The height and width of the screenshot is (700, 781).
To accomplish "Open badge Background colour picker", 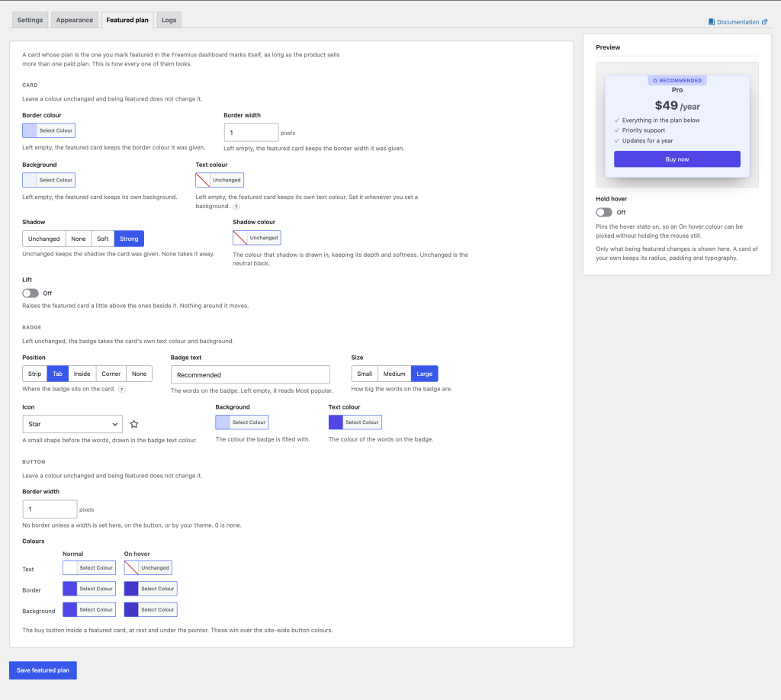I will tap(242, 422).
